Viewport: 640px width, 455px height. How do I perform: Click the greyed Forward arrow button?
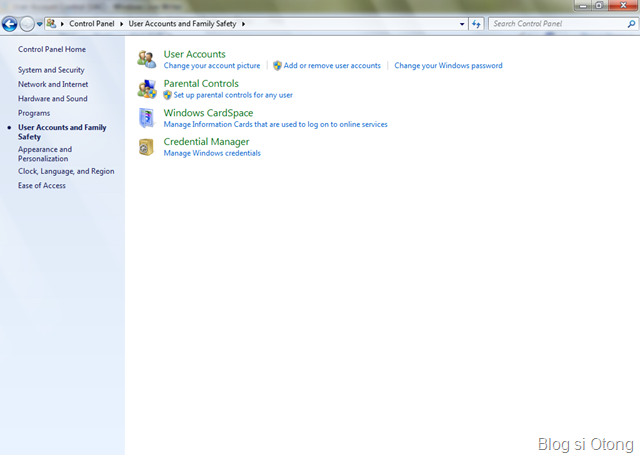(27, 24)
